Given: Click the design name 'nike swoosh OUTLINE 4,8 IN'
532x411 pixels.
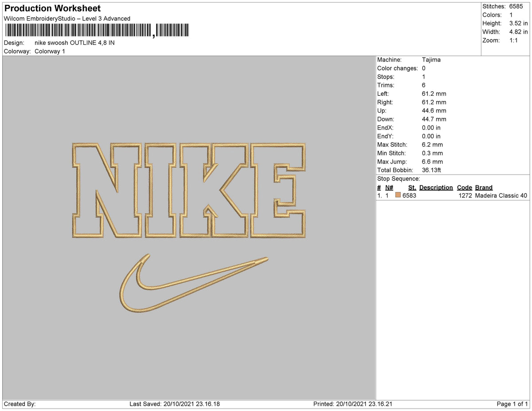Looking at the screenshot, I should (x=74, y=43).
